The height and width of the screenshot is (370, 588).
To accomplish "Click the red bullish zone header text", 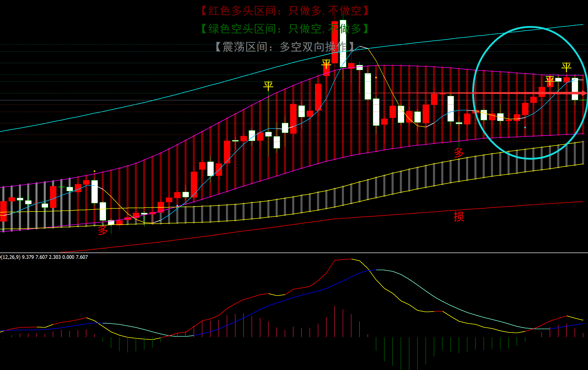I will click(x=285, y=11).
